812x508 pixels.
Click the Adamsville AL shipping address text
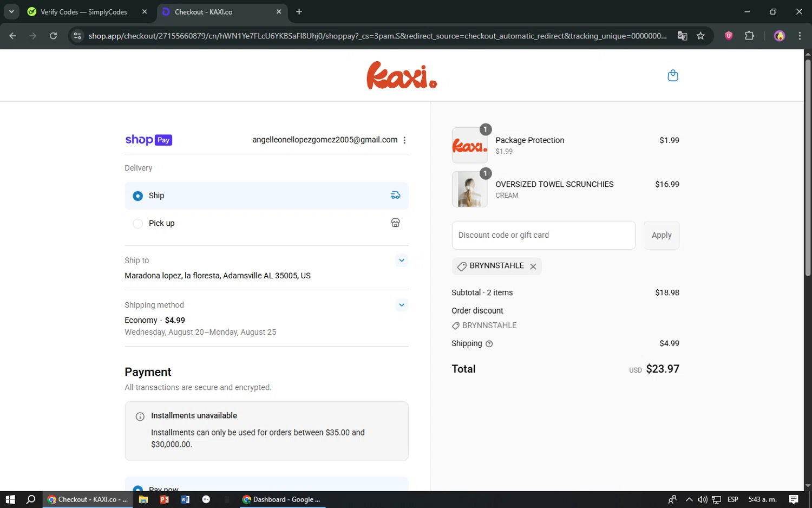pyautogui.click(x=218, y=276)
